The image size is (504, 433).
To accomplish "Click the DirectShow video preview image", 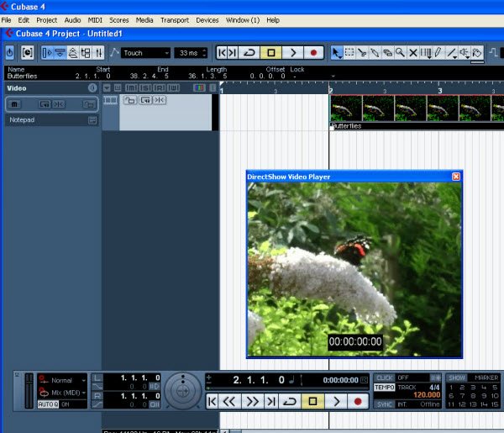I will coord(354,269).
